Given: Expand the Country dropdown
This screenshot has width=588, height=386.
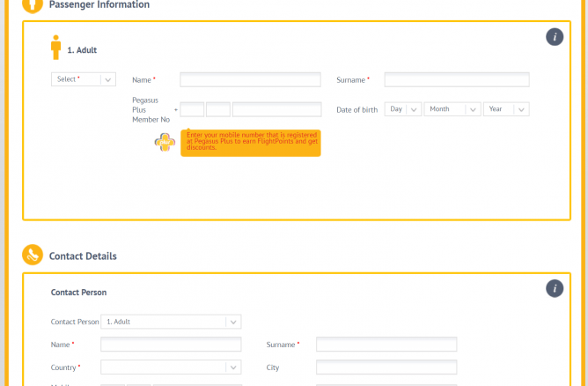Looking at the screenshot, I should (171, 367).
